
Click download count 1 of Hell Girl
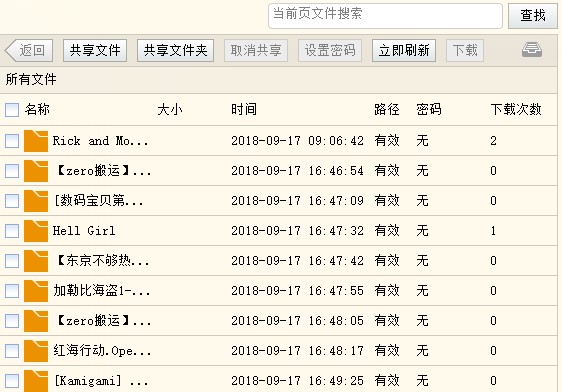tap(494, 231)
